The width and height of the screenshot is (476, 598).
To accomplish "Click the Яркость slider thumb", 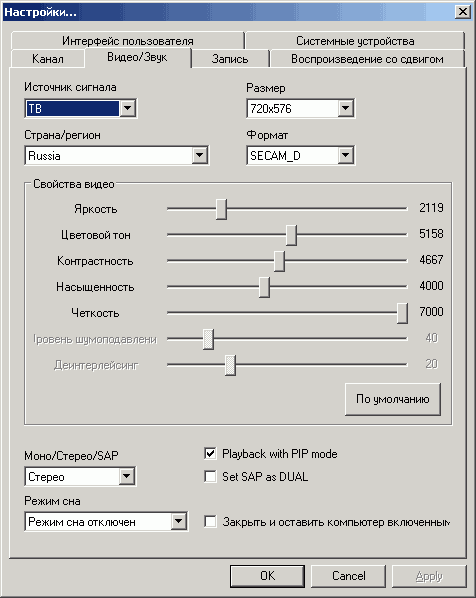I will [221, 209].
